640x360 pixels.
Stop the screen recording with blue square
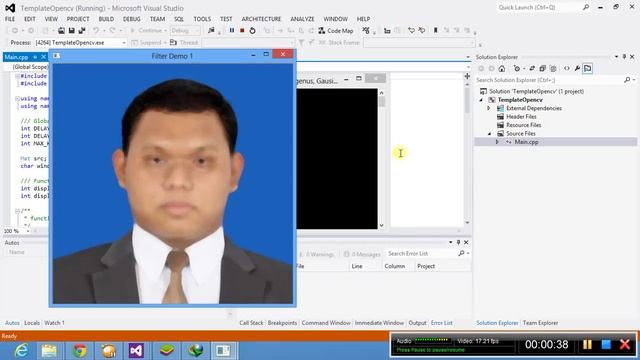606,344
